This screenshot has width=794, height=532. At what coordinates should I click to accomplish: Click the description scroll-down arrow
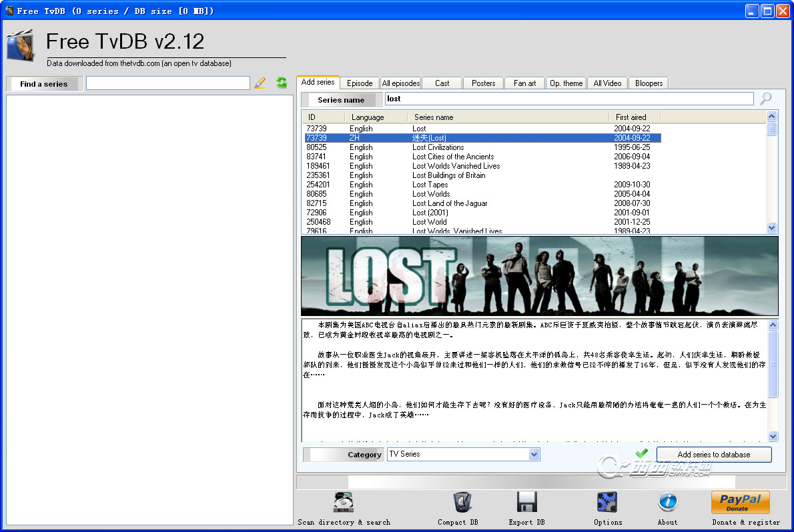click(773, 436)
